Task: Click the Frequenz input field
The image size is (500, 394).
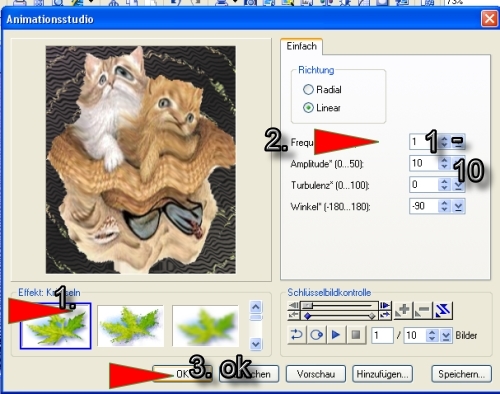Action: tap(424, 142)
